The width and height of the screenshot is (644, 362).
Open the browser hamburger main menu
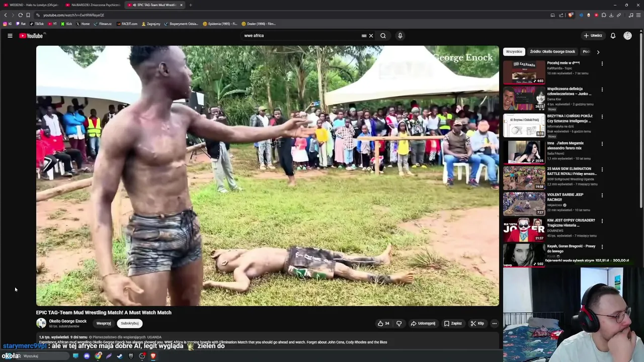pos(638,15)
